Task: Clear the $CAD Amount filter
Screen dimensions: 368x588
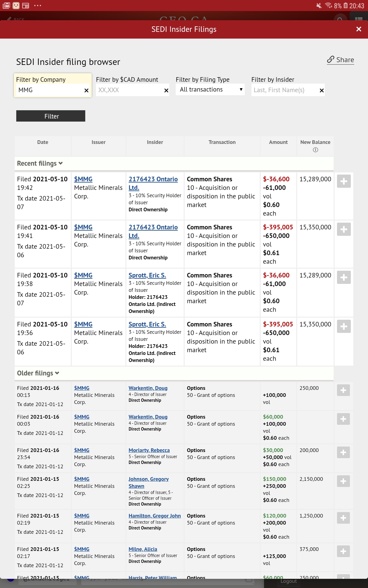Action: click(x=166, y=90)
